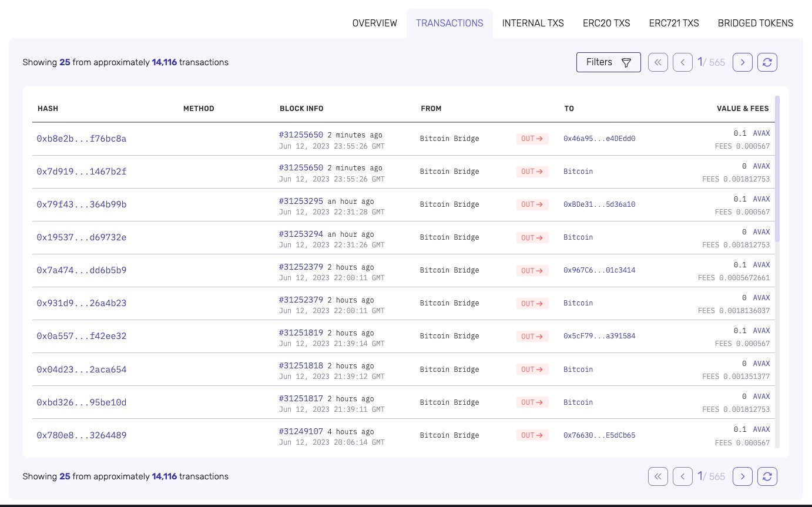Open transaction hash 0x19537...d69732e
The image size is (812, 507).
click(82, 237)
